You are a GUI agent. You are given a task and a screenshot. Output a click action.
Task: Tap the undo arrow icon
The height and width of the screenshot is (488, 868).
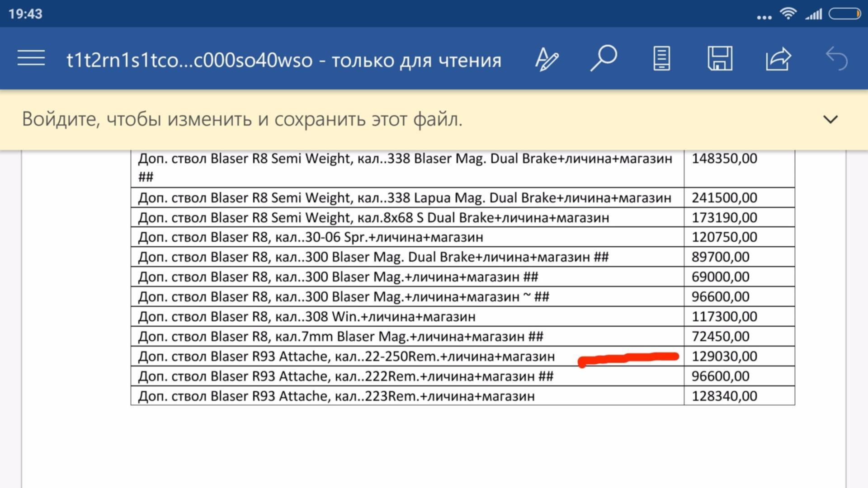pos(836,59)
